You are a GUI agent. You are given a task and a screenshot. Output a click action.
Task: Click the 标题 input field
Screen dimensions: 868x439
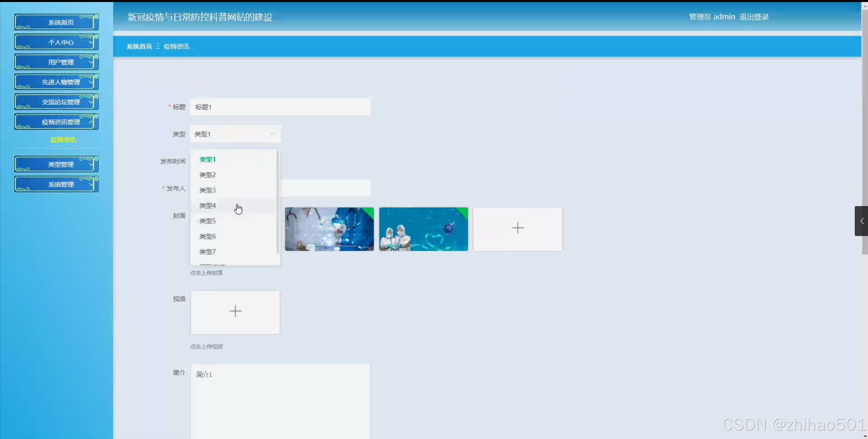(280, 107)
